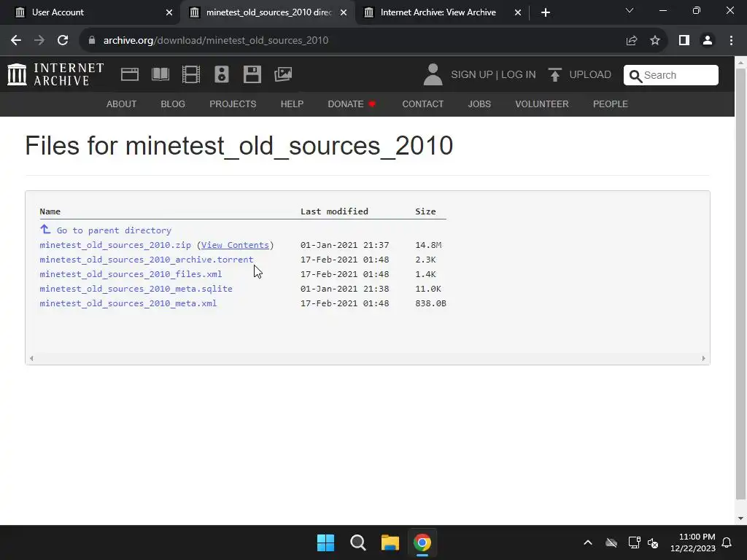747x560 pixels.
Task: Click Chrome icon in the taskbar
Action: (422, 542)
